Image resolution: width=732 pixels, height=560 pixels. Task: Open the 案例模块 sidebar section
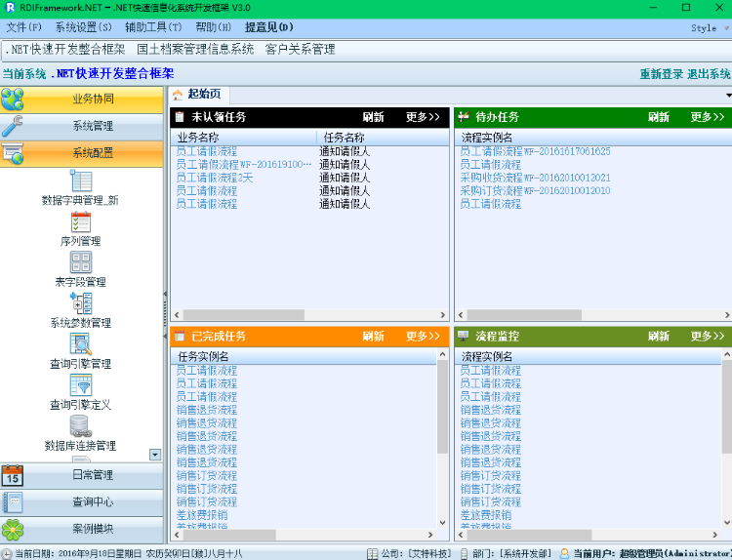(x=82, y=529)
